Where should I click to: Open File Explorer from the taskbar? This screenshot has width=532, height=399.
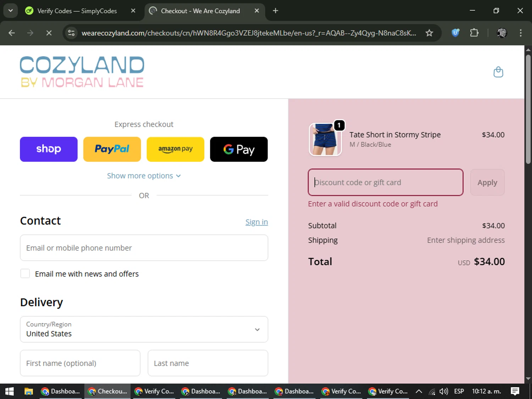(28, 391)
